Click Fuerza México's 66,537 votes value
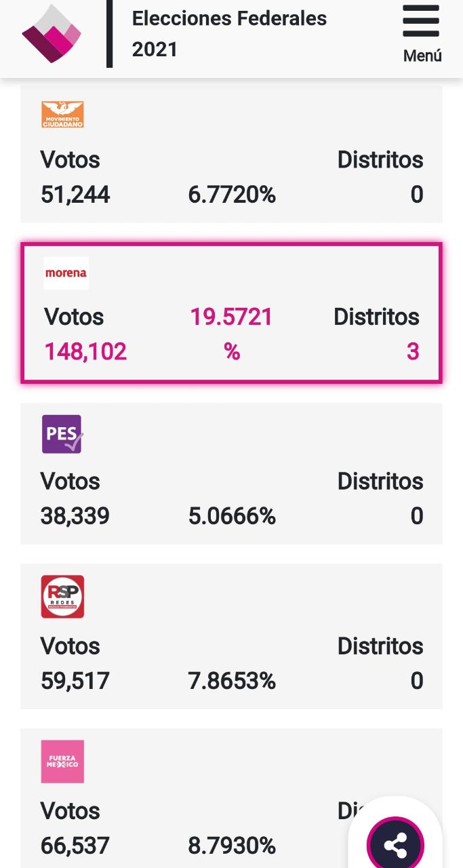The width and height of the screenshot is (463, 868). pos(75,846)
